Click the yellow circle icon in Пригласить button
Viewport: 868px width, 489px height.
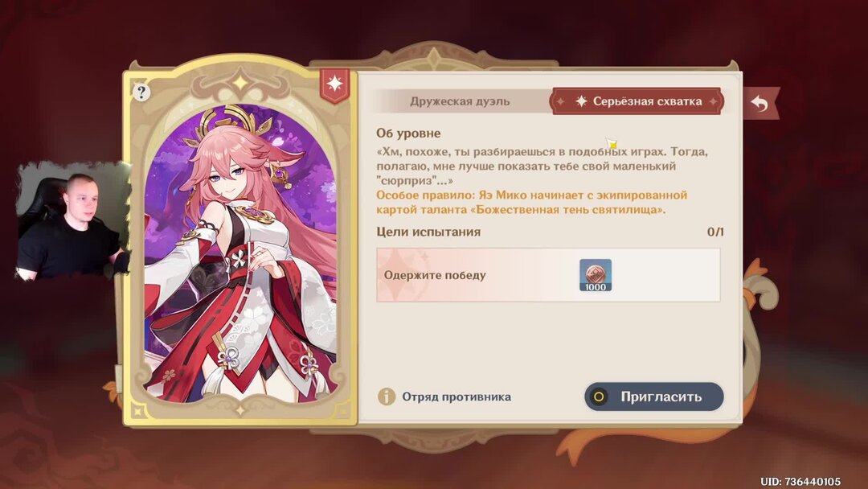point(599,397)
